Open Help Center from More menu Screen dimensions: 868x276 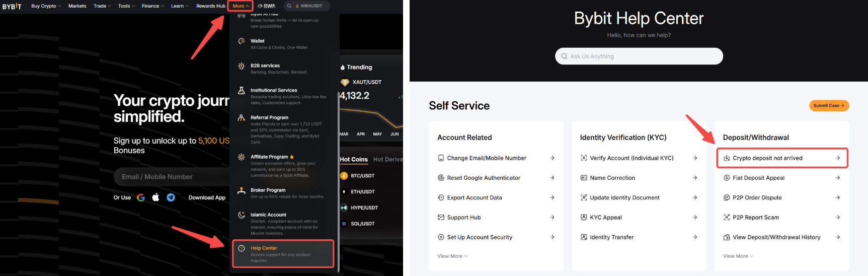tap(283, 254)
